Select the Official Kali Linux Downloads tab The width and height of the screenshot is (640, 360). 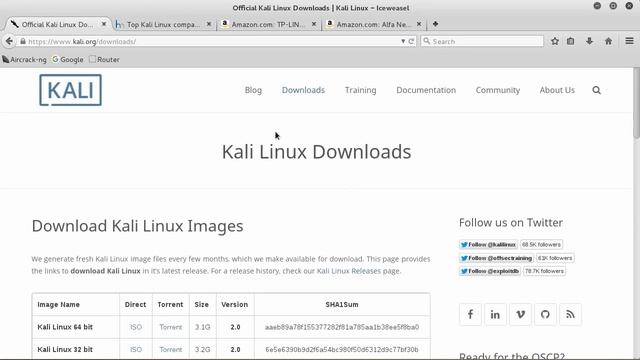tap(57, 24)
